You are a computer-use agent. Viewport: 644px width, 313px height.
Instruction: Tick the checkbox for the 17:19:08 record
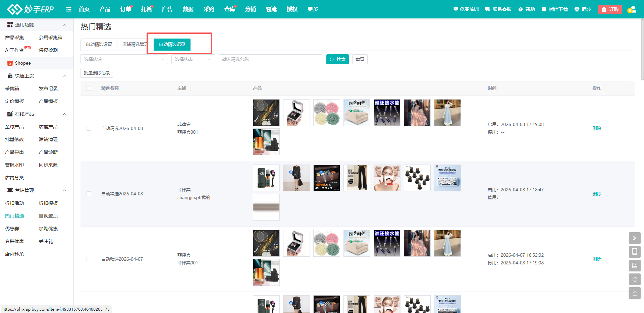[89, 128]
